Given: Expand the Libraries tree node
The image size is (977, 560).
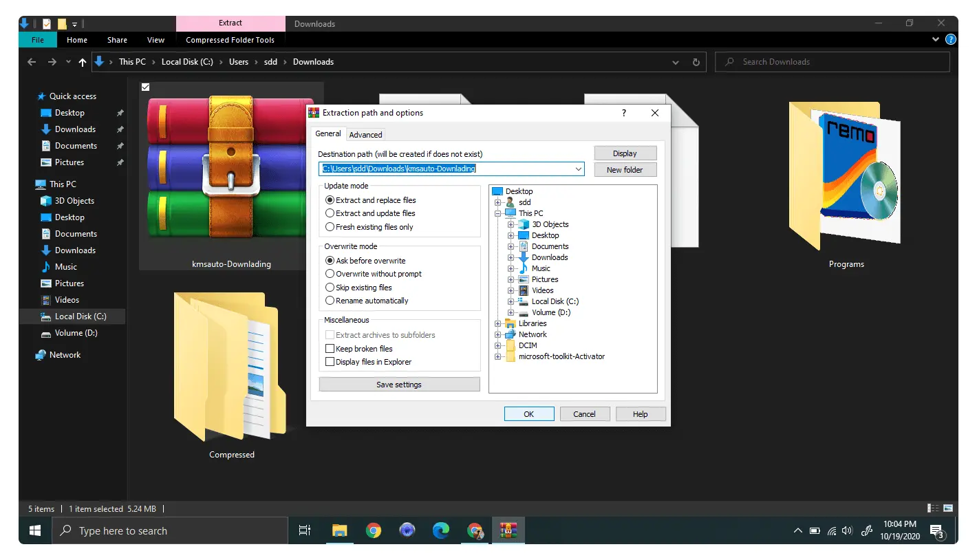Looking at the screenshot, I should (498, 323).
